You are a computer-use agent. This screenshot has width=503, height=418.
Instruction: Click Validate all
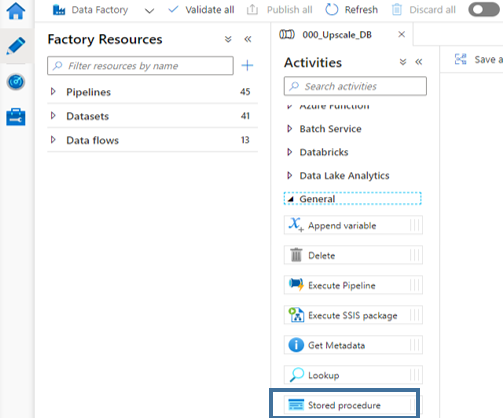coord(201,10)
